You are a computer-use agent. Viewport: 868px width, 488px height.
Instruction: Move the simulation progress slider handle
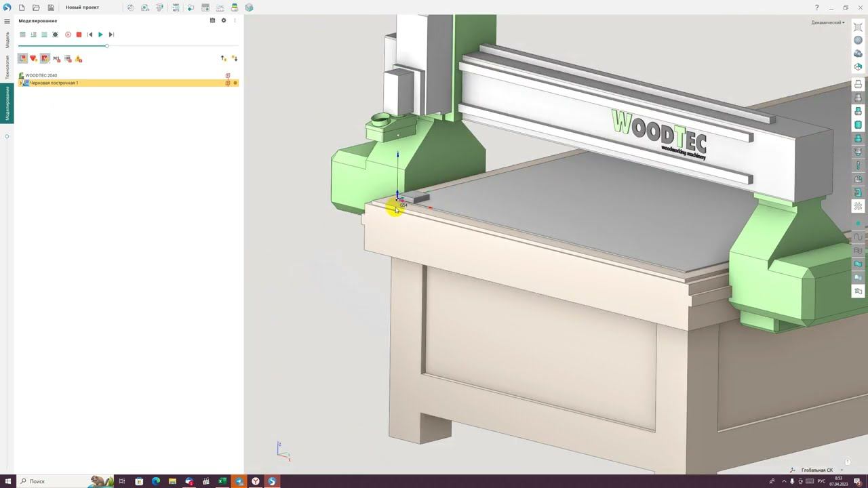[x=106, y=45]
